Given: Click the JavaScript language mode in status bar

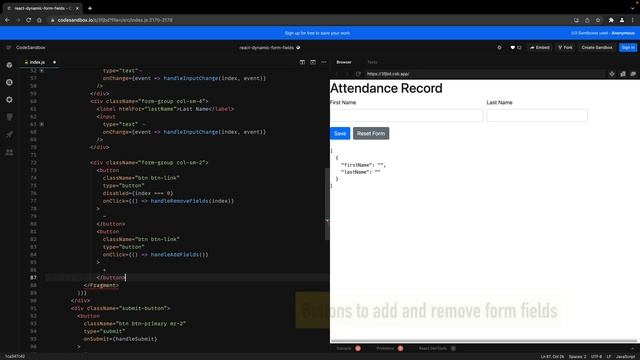Looking at the screenshot, I should point(625,357).
